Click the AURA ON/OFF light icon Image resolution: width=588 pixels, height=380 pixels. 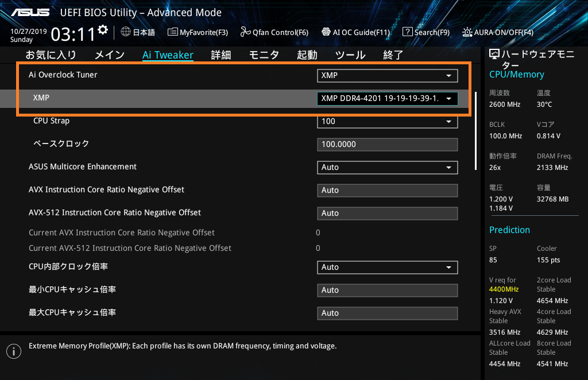(x=467, y=32)
